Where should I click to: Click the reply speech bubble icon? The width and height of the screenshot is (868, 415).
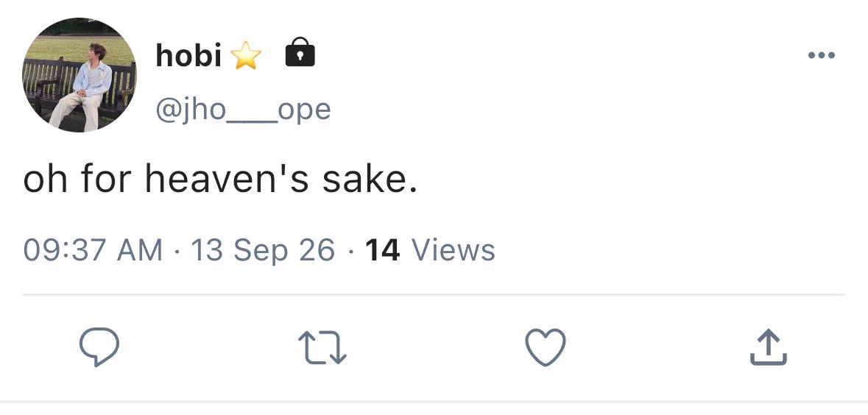click(x=99, y=347)
